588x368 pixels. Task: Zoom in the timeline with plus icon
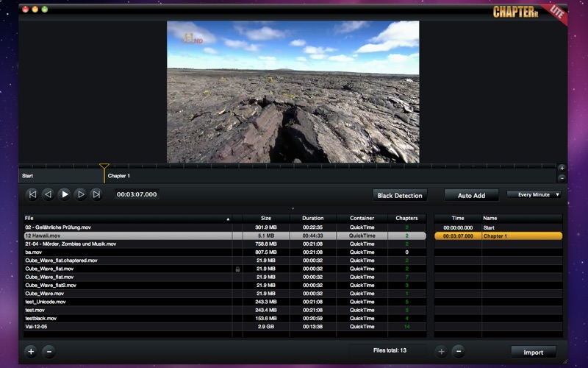coord(562,169)
